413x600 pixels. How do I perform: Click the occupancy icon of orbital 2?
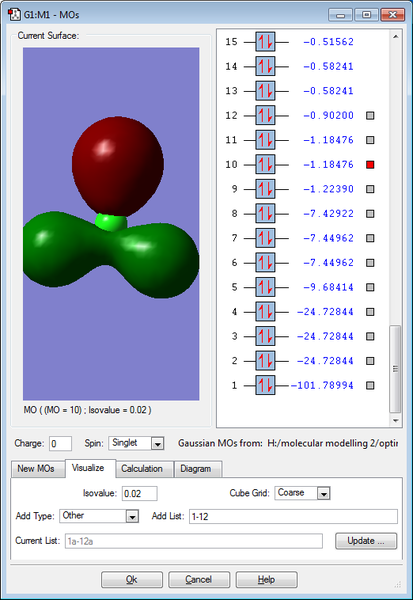tap(265, 361)
